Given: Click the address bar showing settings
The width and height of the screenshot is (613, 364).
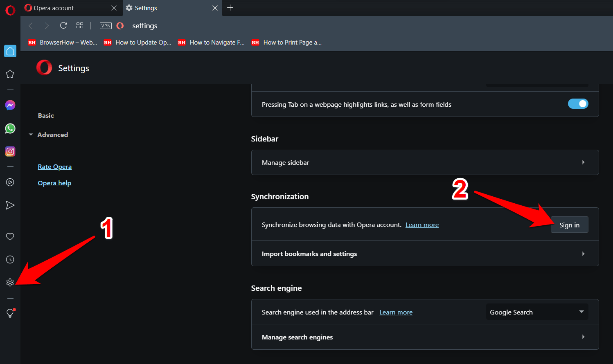Looking at the screenshot, I should 246,26.
